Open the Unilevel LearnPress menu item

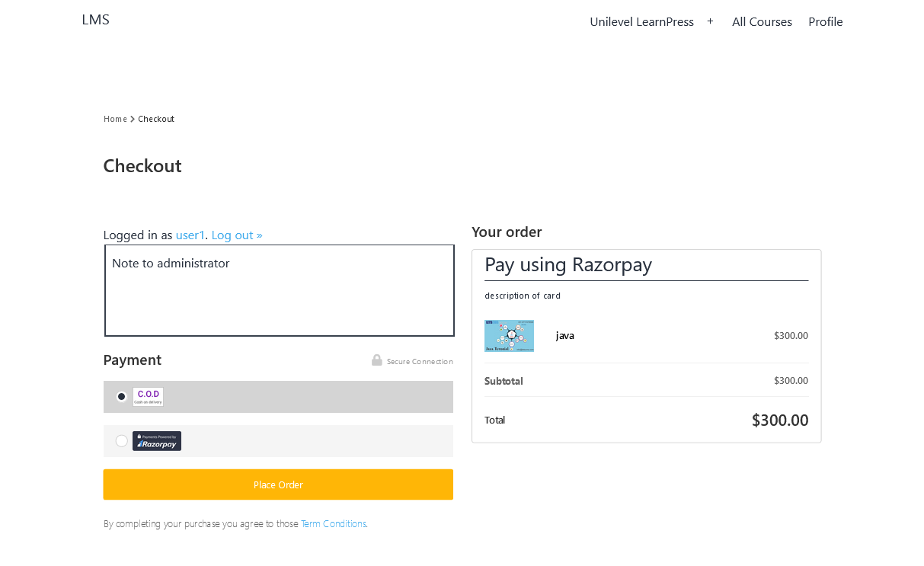641,21
